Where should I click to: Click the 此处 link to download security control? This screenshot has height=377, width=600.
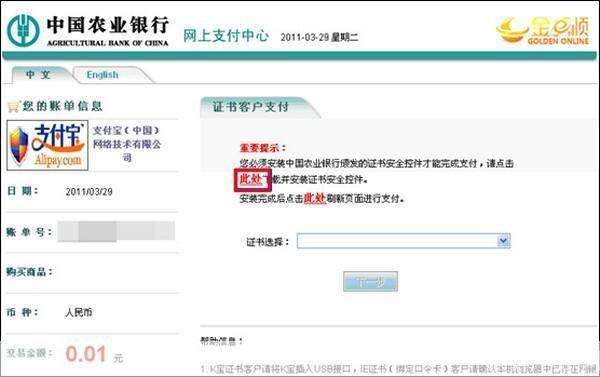pos(252,179)
